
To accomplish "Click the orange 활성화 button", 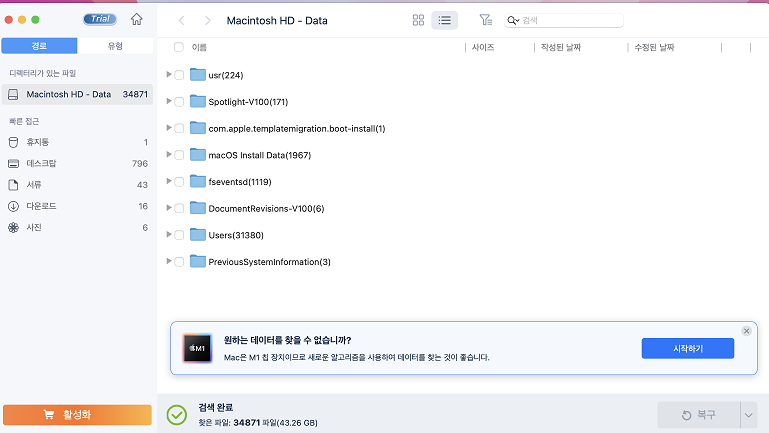I will [x=77, y=415].
